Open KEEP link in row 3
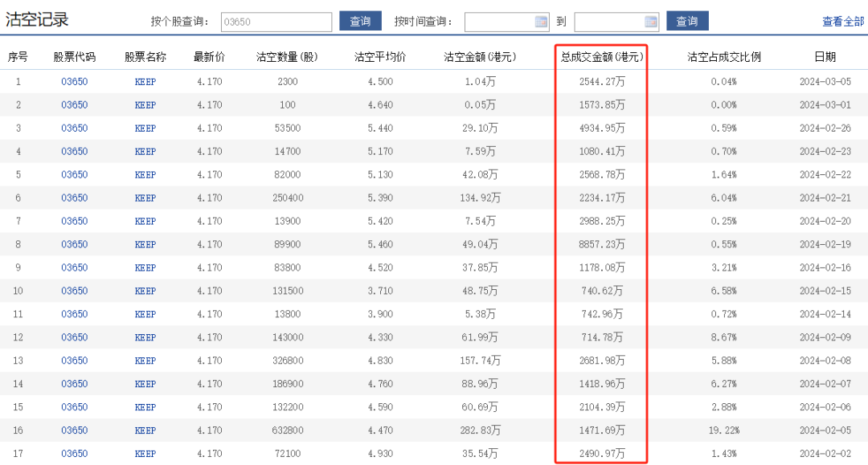The width and height of the screenshot is (868, 465). point(145,128)
